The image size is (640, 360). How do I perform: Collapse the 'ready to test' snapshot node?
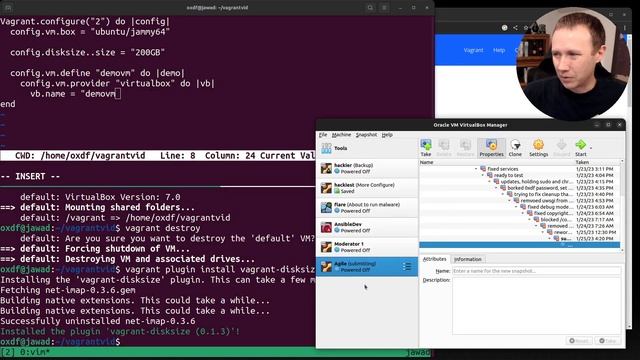coord(482,175)
